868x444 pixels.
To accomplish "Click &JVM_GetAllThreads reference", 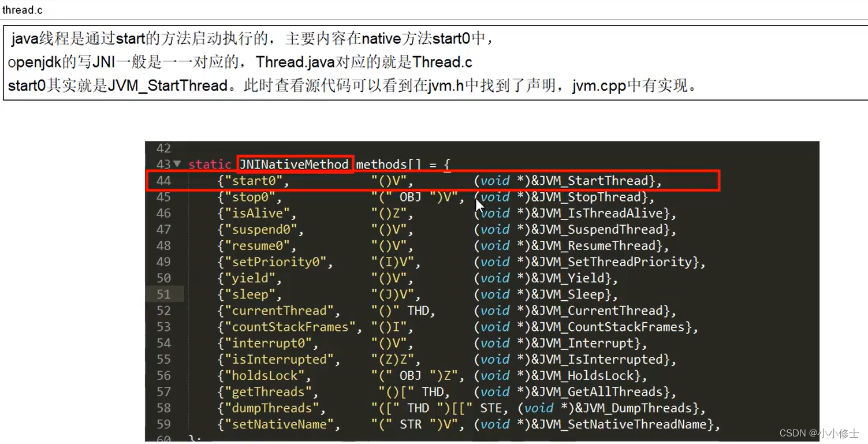I will [x=597, y=392].
